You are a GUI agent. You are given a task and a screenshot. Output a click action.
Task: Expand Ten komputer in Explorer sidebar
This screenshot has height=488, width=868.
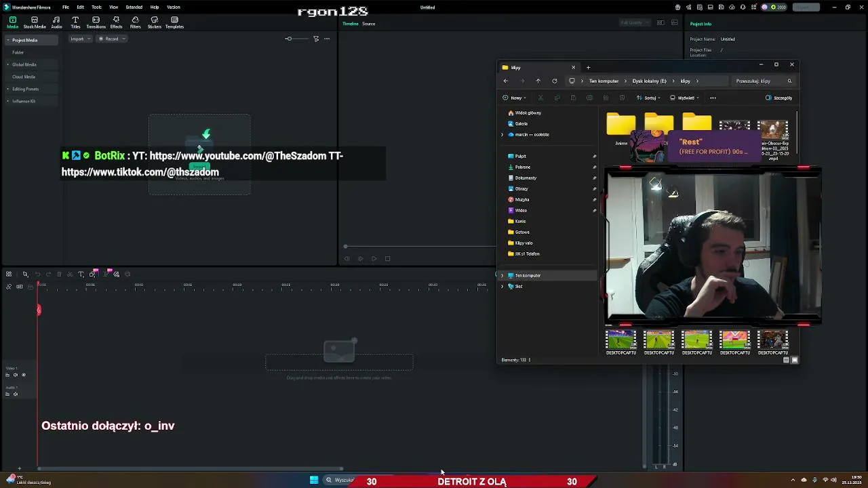point(502,275)
